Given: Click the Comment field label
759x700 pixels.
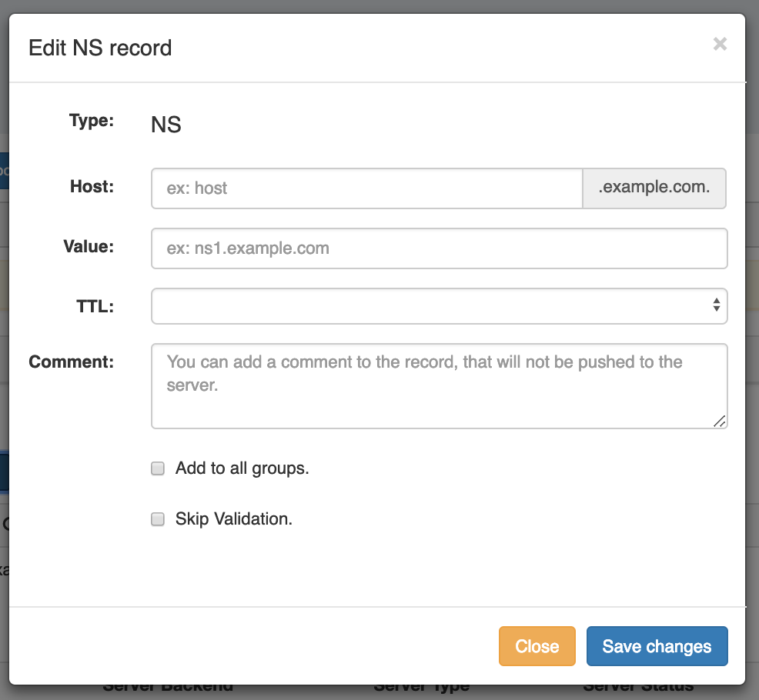Looking at the screenshot, I should pos(72,362).
